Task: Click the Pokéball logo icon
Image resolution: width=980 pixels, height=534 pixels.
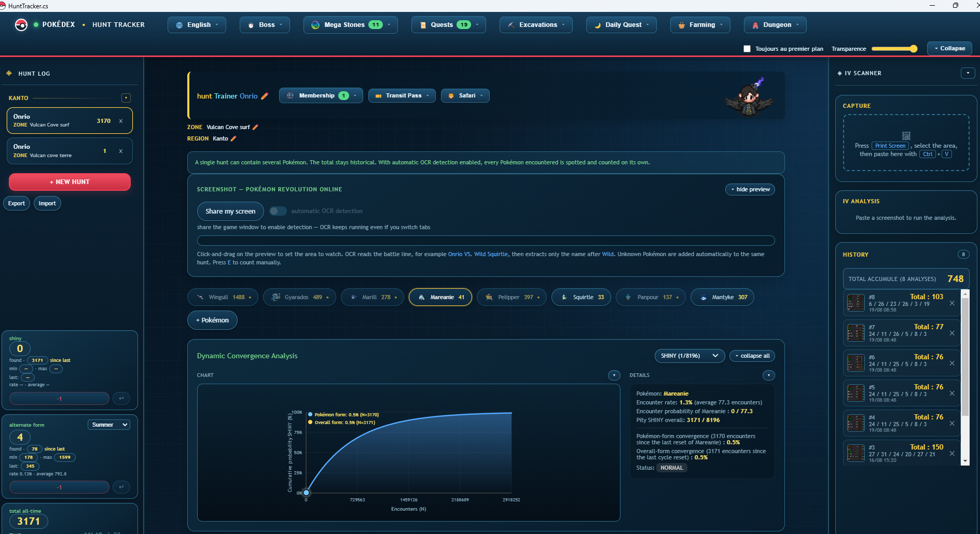Action: (x=21, y=25)
